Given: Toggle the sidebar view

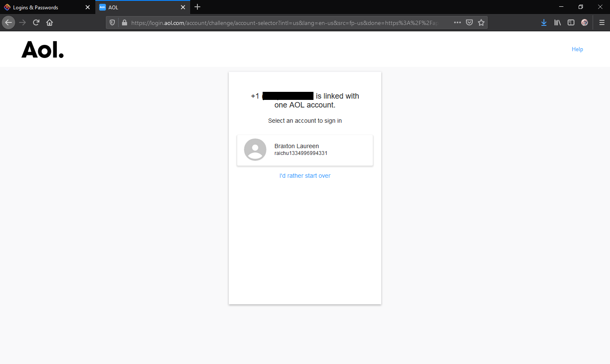Looking at the screenshot, I should click(x=571, y=22).
